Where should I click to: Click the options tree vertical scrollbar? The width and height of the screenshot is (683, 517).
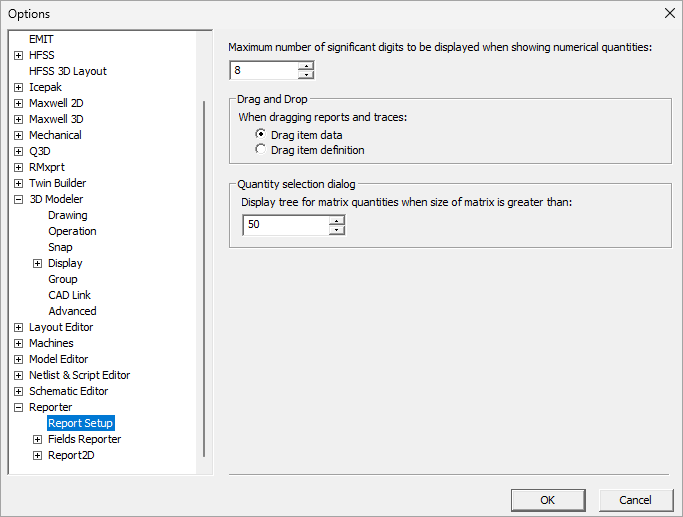tap(204, 279)
